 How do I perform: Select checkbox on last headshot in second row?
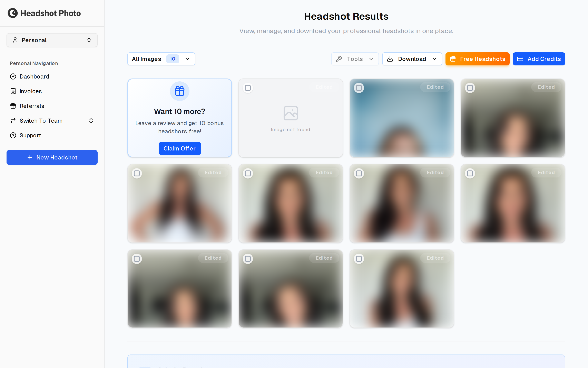pos(470,173)
